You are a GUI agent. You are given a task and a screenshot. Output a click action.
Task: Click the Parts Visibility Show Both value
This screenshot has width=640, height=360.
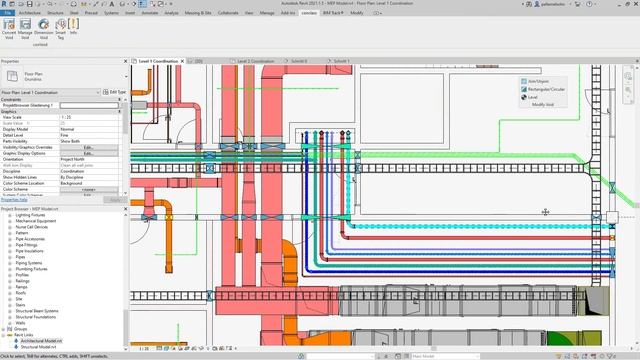[89, 141]
